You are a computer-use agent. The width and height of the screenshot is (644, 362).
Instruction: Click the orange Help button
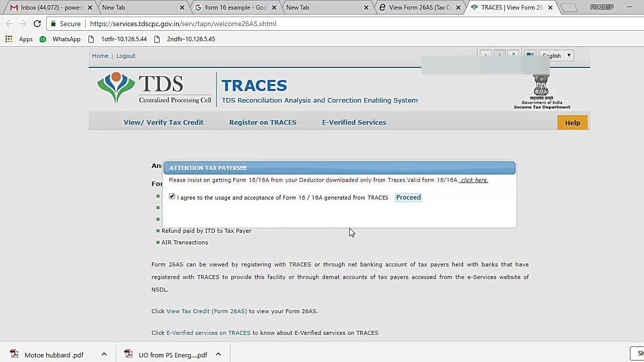[x=573, y=123]
